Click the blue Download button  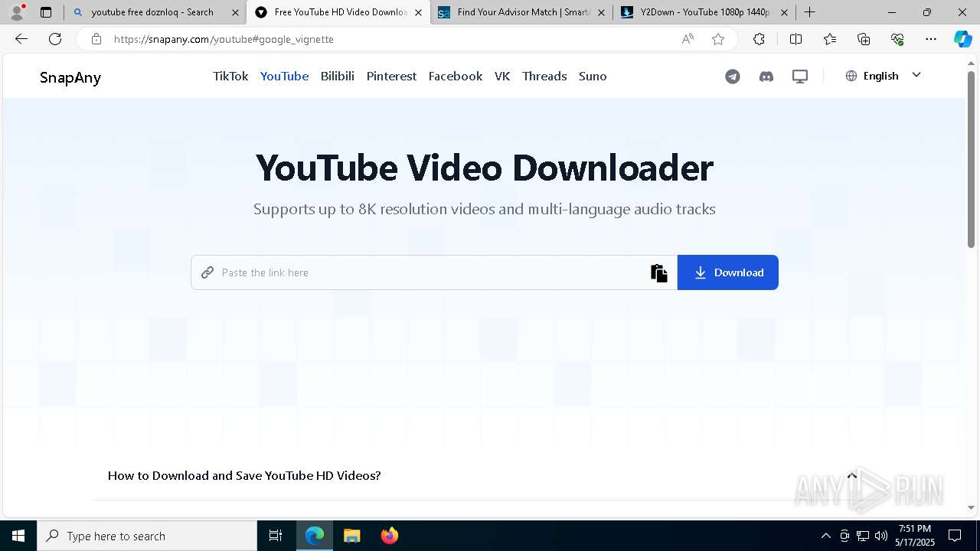[x=728, y=272]
